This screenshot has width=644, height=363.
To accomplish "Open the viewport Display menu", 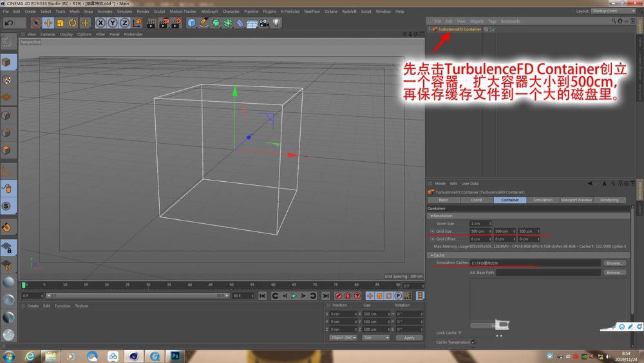I will [x=66, y=35].
